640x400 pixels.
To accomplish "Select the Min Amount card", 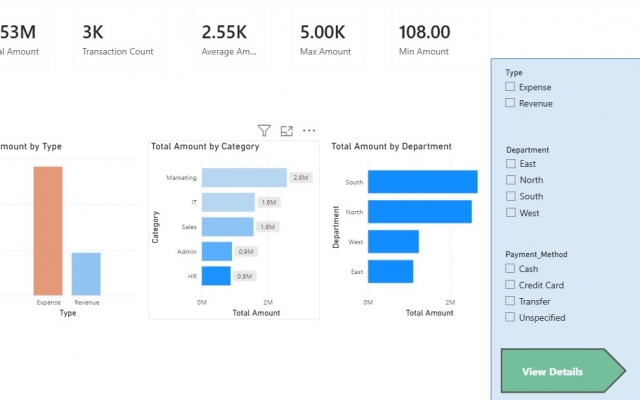I will (x=440, y=38).
